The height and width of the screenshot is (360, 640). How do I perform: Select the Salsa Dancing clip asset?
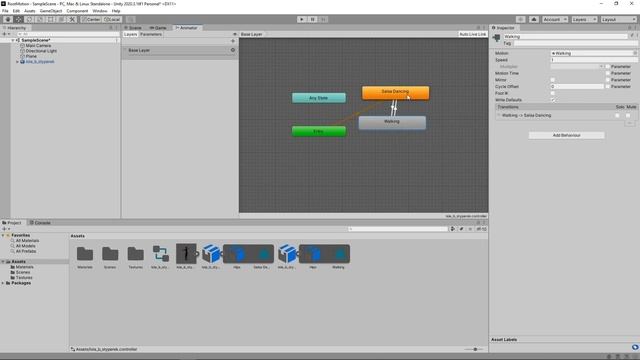tap(262, 255)
